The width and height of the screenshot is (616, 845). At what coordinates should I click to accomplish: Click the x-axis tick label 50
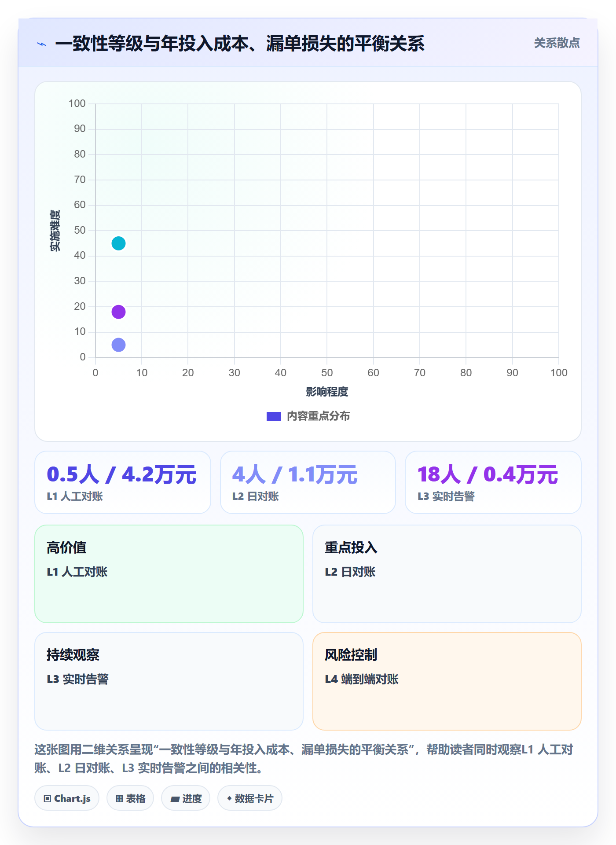click(327, 373)
